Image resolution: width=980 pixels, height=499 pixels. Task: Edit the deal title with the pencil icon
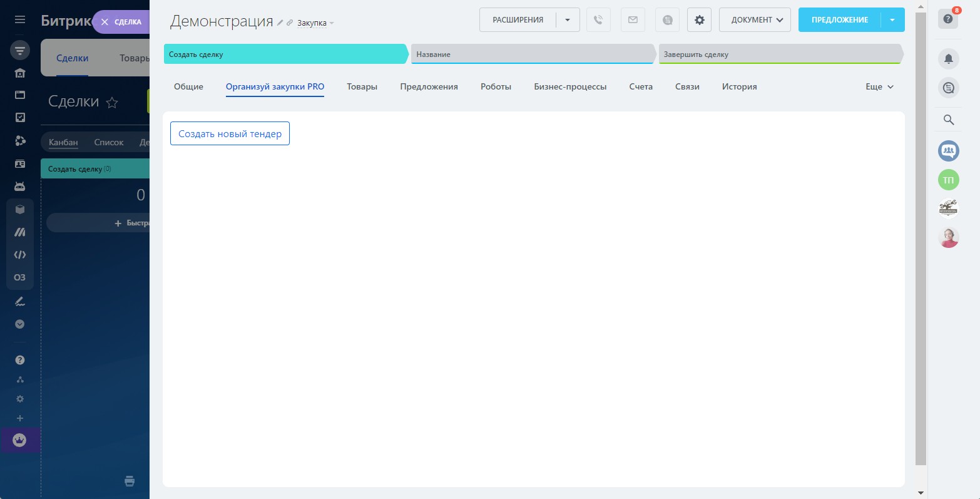[x=280, y=23]
